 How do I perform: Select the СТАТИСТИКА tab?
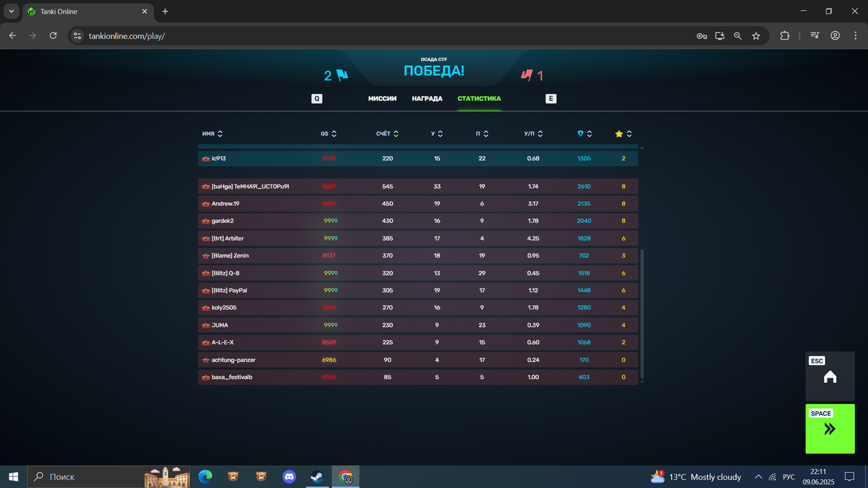(479, 98)
